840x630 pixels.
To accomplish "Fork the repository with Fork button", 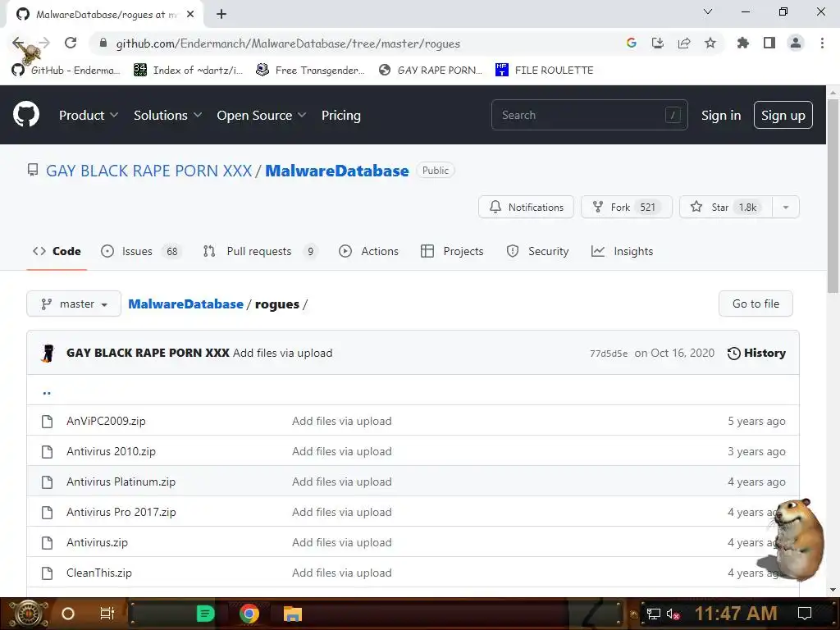I will [626, 208].
